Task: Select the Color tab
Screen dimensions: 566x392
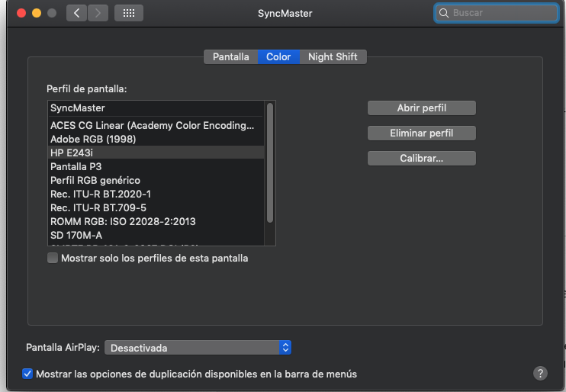Action: (x=278, y=57)
